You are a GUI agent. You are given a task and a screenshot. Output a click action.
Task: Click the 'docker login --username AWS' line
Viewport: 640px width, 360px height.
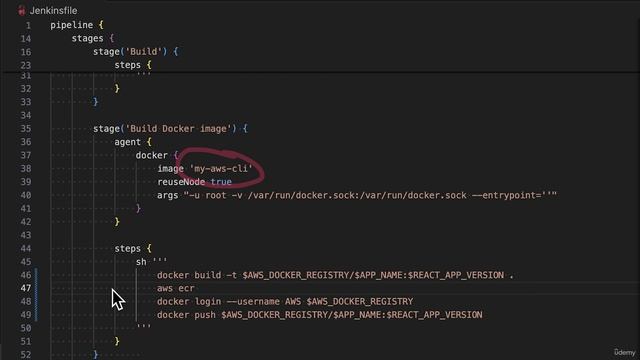point(285,302)
